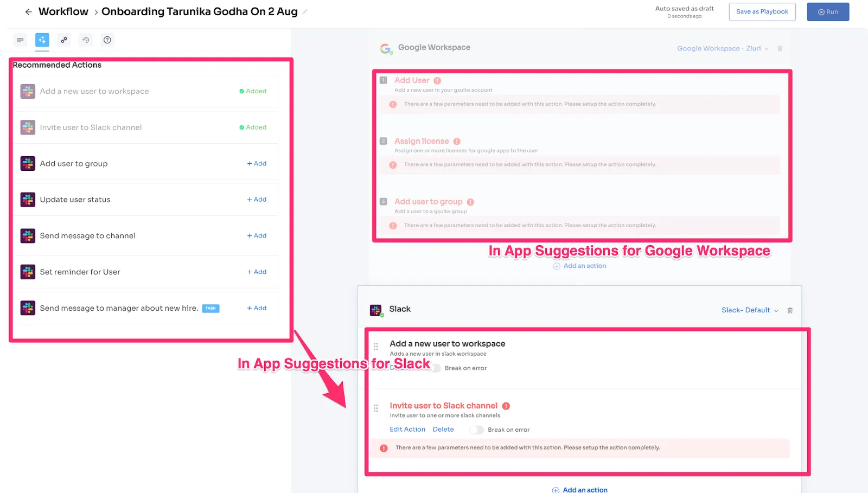This screenshot has height=493, width=868.
Task: Open the Add User action in Google Workspace
Action: (412, 80)
